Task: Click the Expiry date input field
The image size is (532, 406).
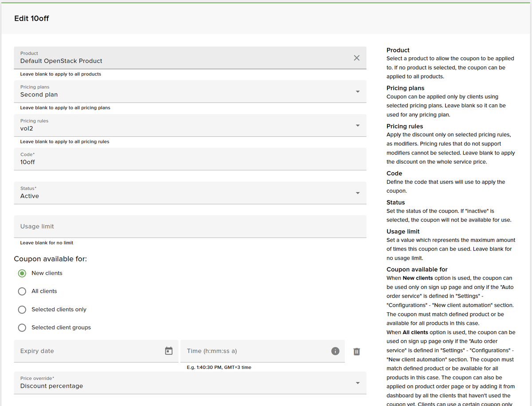Action: click(96, 351)
